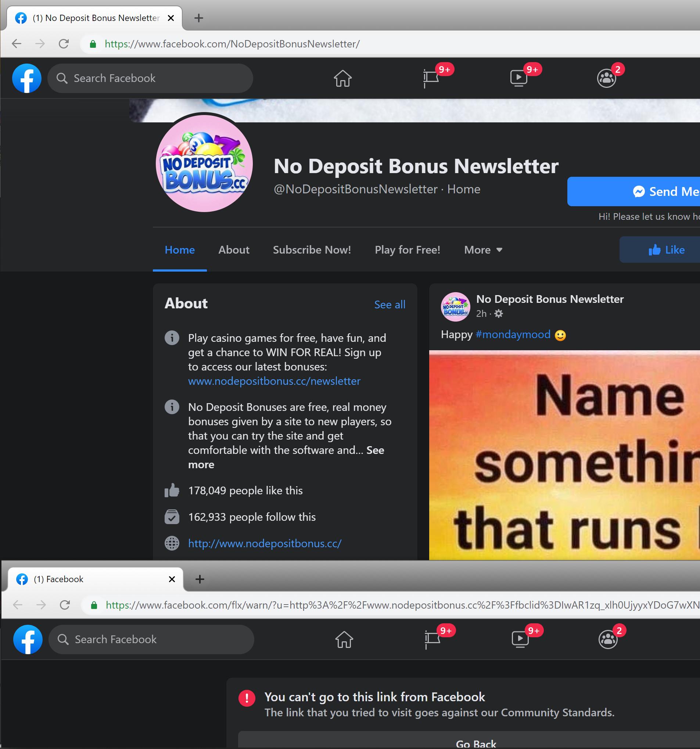Screen dimensions: 700x749
Task: Click the lock icon in the top address bar
Action: pos(93,44)
